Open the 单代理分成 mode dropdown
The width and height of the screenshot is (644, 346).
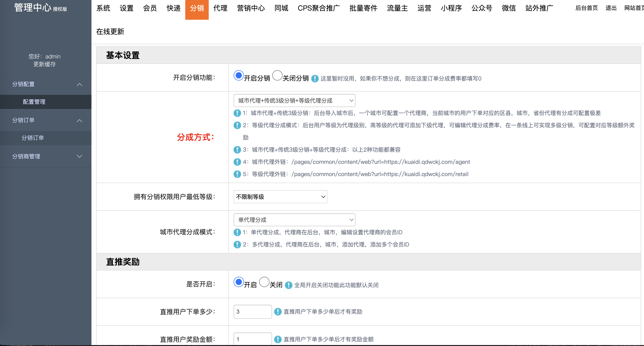click(x=294, y=220)
